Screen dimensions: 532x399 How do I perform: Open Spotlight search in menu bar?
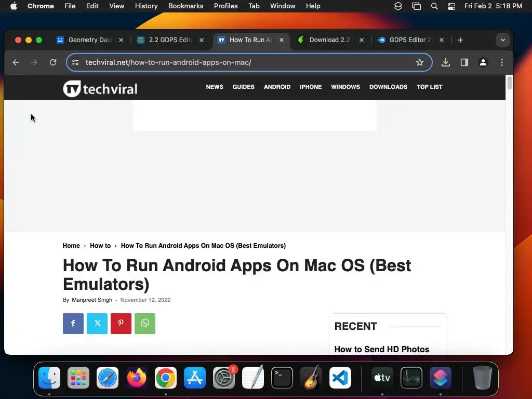tap(434, 6)
